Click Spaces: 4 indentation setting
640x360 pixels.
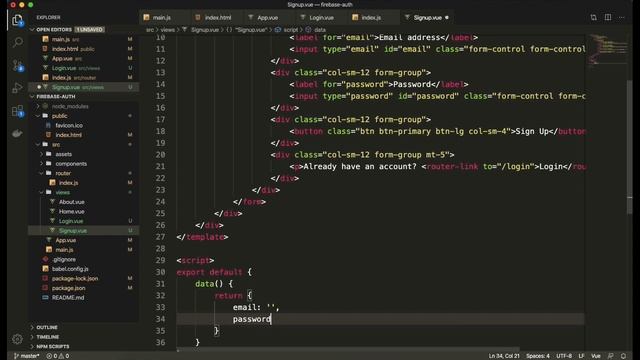538,356
